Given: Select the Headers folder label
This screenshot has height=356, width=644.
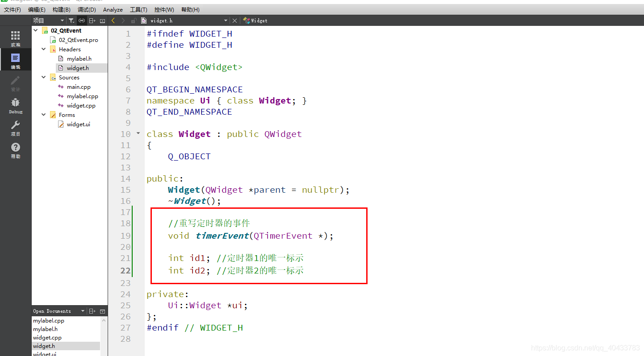Looking at the screenshot, I should [70, 49].
